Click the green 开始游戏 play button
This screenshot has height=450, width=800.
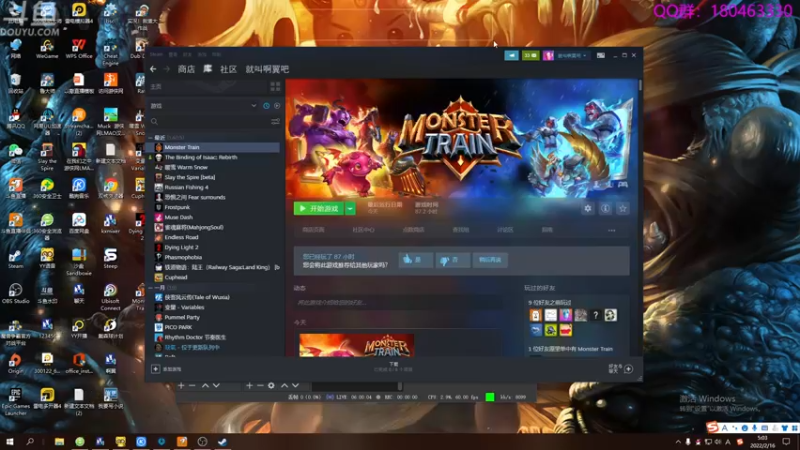(319, 209)
